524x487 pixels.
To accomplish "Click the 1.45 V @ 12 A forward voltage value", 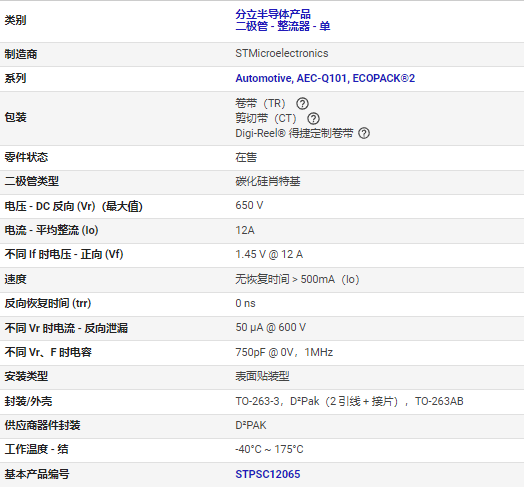I will point(269,254).
